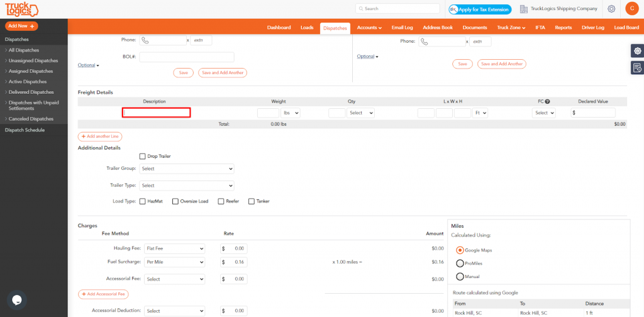Tick the Tanker checkbox

(x=252, y=201)
